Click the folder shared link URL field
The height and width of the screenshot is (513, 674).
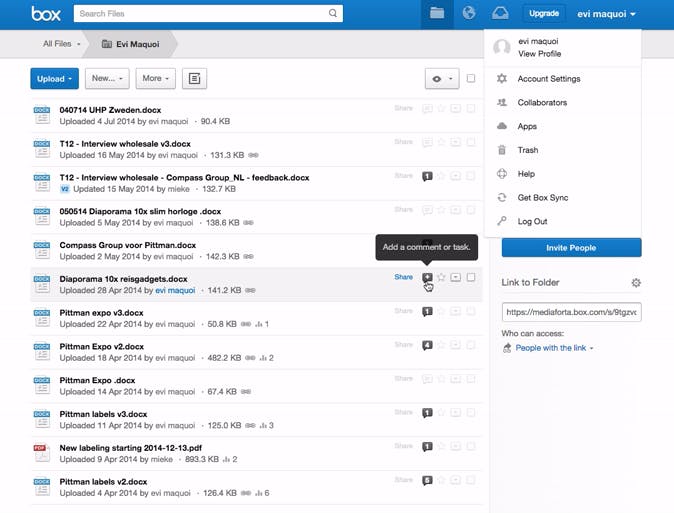coord(571,312)
